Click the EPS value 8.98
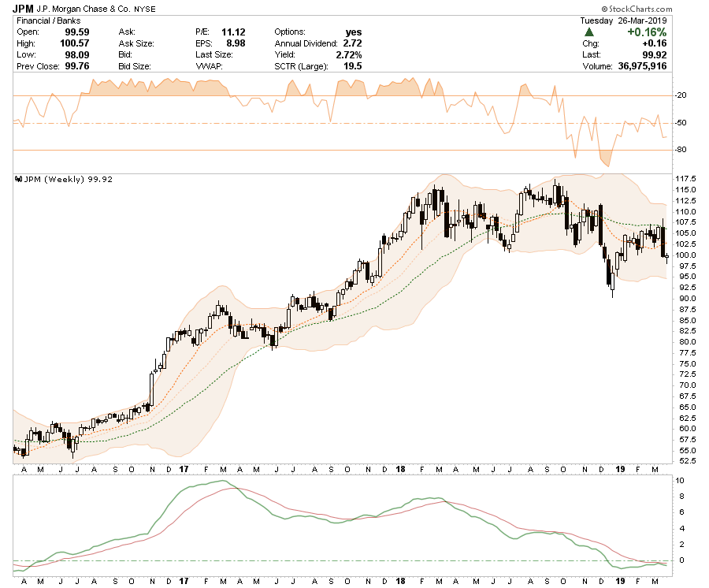709x588 pixels. 236,43
